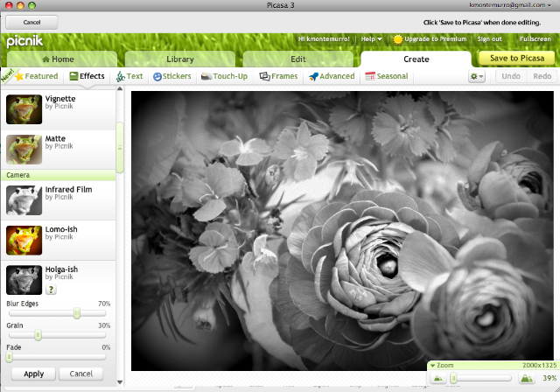Switch to the Create tab
Viewport: 560px width, 392px height.
[416, 59]
